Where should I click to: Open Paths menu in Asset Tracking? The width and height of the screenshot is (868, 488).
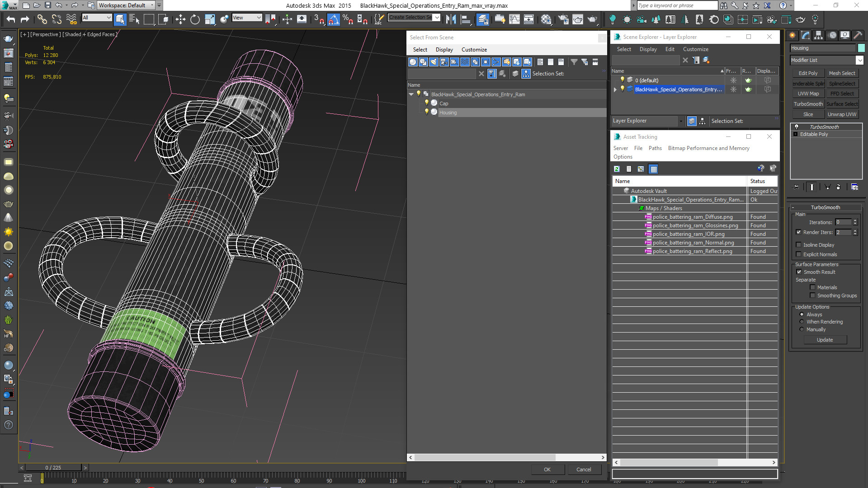tap(655, 148)
